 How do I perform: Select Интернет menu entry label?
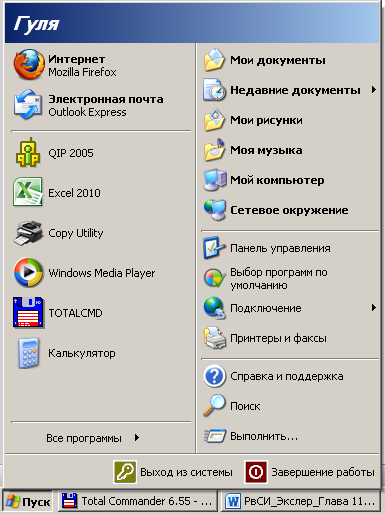point(76,59)
